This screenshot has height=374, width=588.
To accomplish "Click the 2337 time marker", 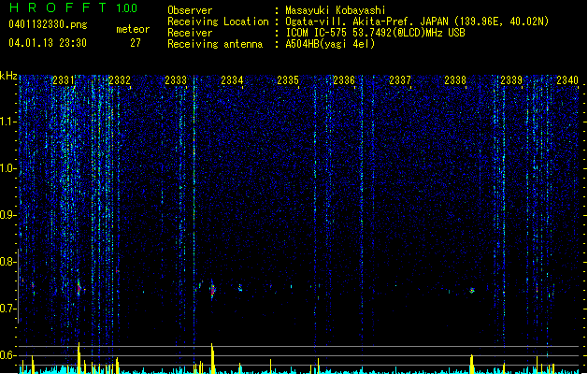I will tap(400, 80).
